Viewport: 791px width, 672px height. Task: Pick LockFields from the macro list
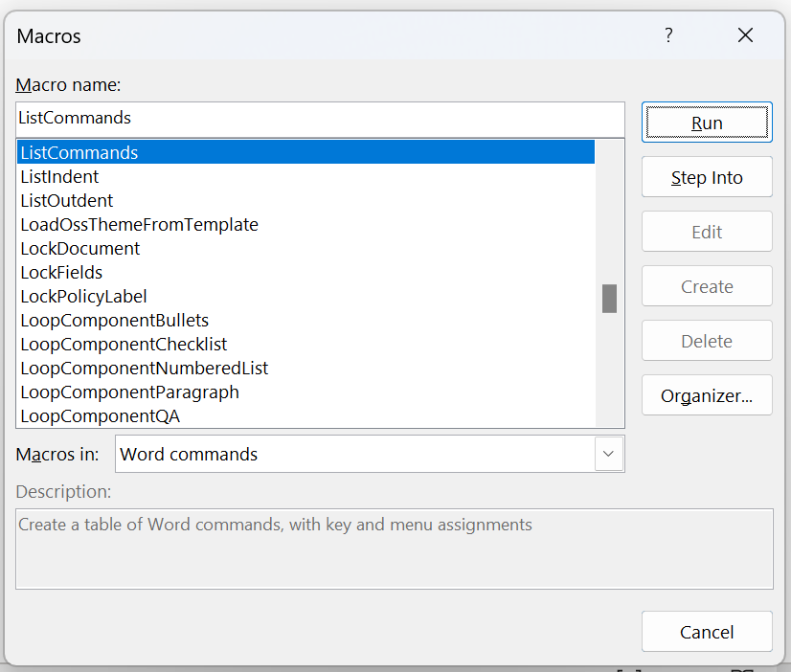[305, 272]
